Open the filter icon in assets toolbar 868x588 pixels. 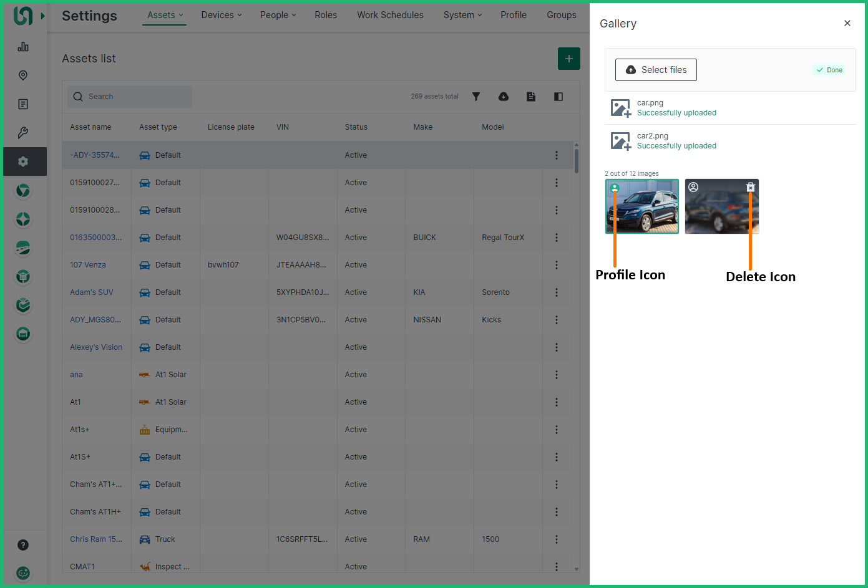click(x=476, y=97)
